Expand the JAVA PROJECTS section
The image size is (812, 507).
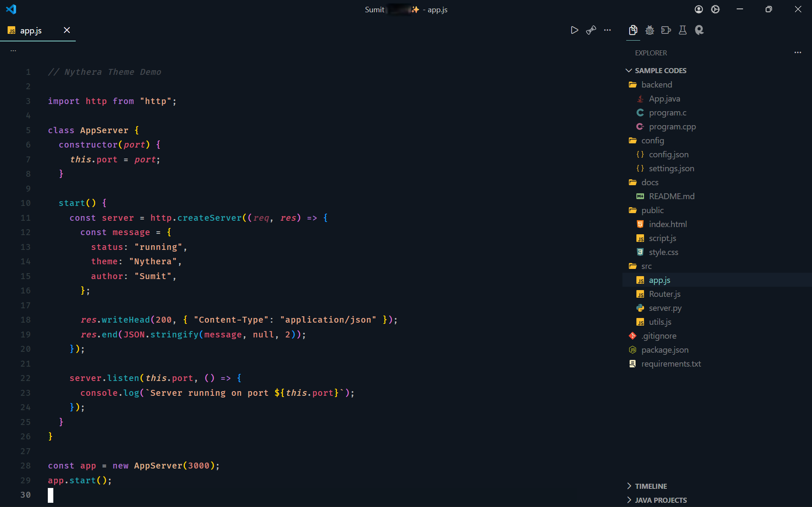[717, 500]
